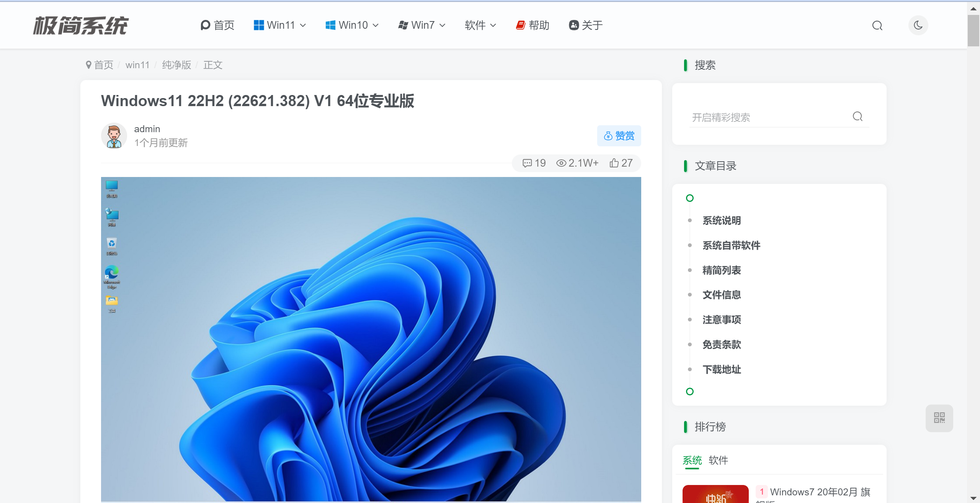Click the admin author avatar
The height and width of the screenshot is (503, 980).
pos(114,136)
